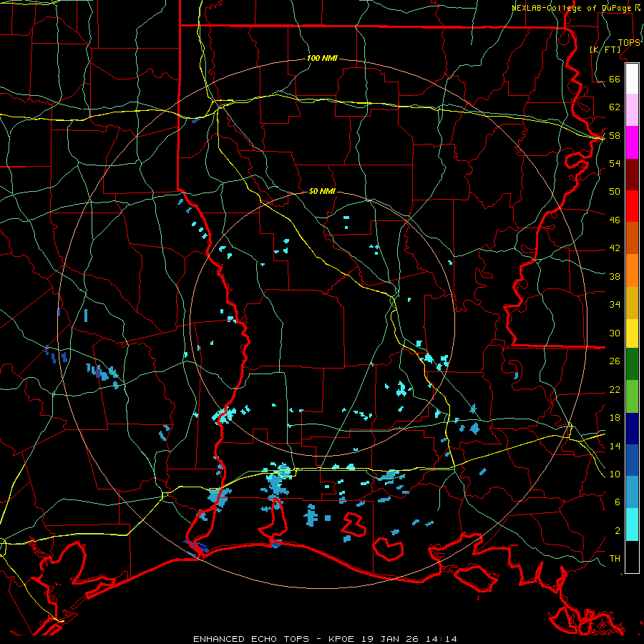Image resolution: width=644 pixels, height=644 pixels.
Task: Click the legend value '14'
Action: [615, 446]
